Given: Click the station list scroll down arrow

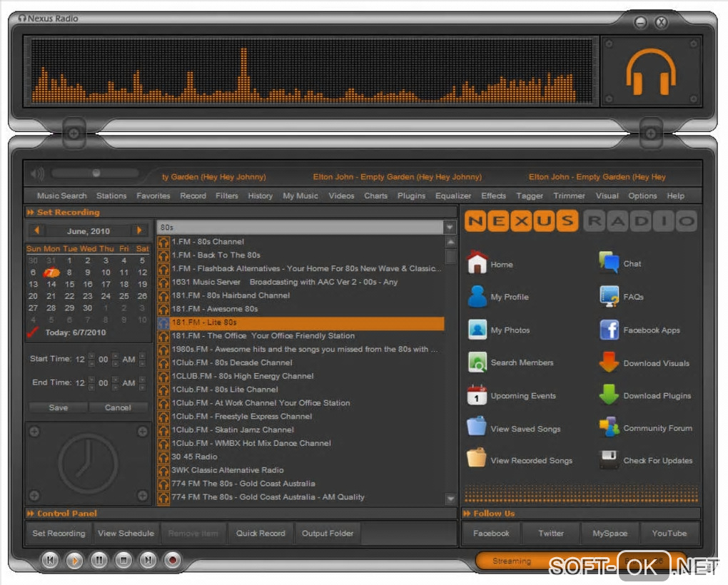Looking at the screenshot, I should click(450, 499).
